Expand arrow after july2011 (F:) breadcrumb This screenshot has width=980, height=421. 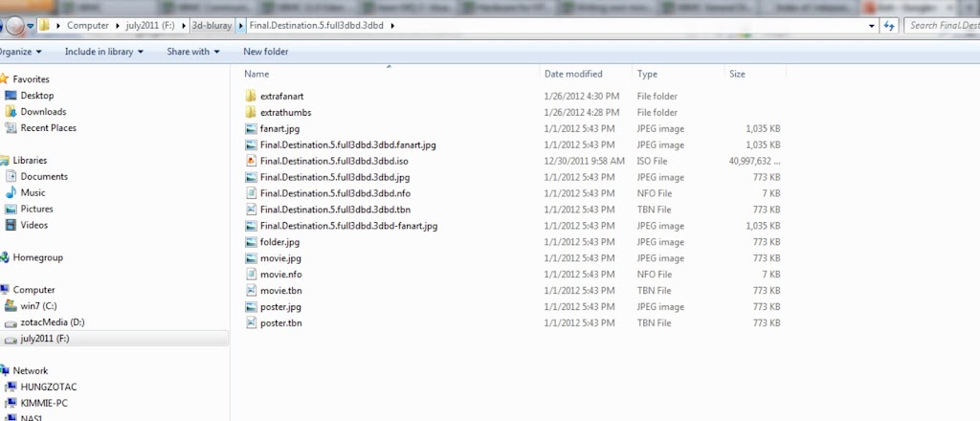coord(185,26)
